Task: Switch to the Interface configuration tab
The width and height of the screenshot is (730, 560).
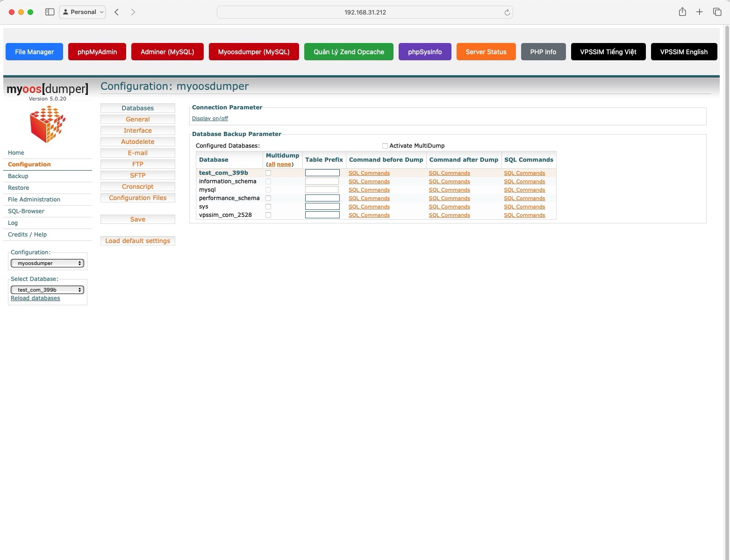Action: tap(138, 130)
